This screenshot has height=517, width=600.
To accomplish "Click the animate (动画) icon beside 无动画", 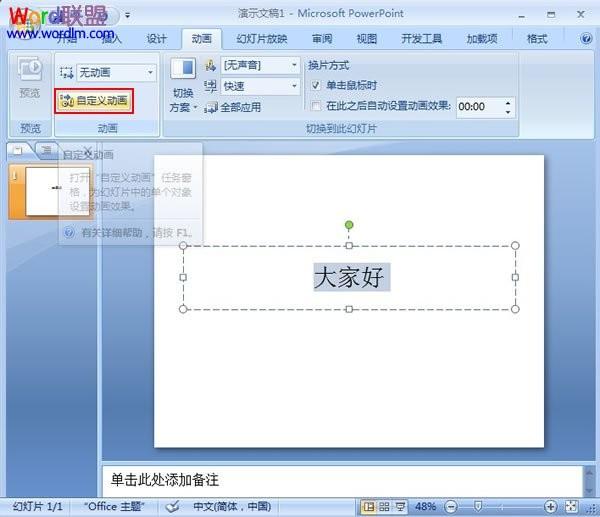I will (66, 72).
